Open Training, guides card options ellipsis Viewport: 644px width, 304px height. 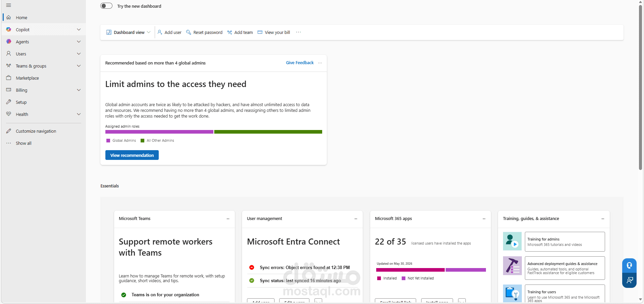pos(603,219)
